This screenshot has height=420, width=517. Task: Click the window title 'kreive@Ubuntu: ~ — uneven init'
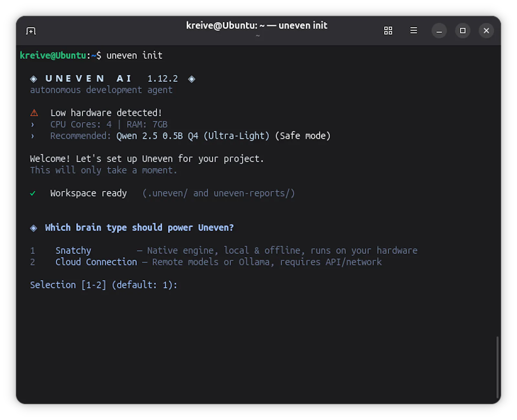[x=257, y=26]
